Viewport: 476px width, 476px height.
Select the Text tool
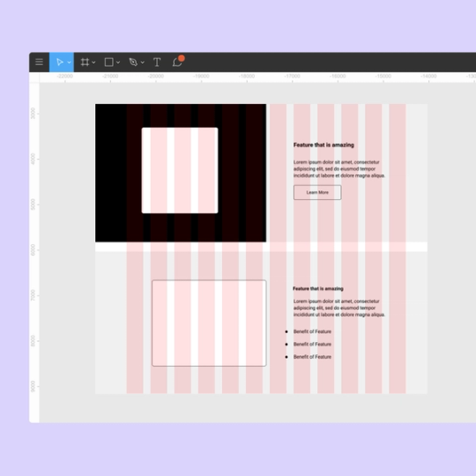tap(157, 63)
